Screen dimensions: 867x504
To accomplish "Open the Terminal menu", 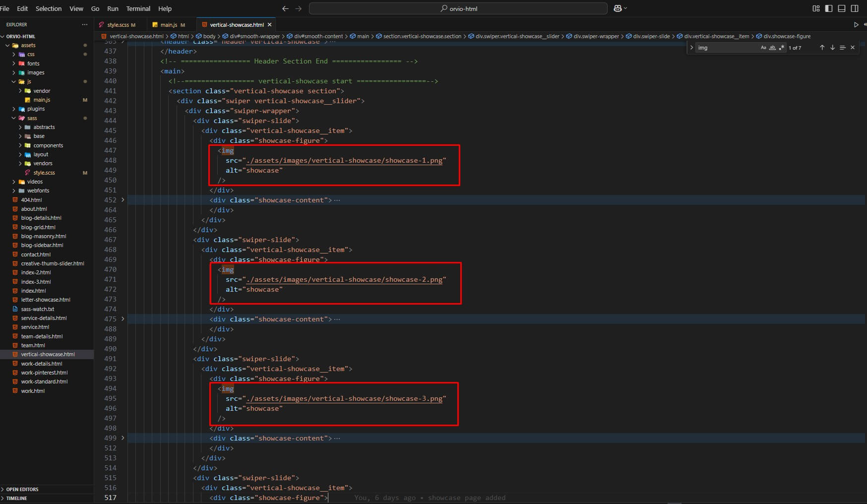I will click(x=138, y=8).
